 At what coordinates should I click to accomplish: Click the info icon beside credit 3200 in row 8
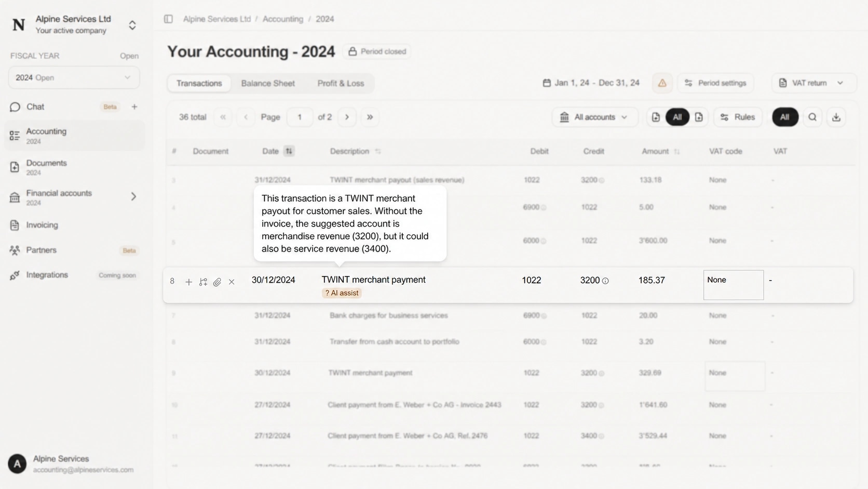pos(605,281)
